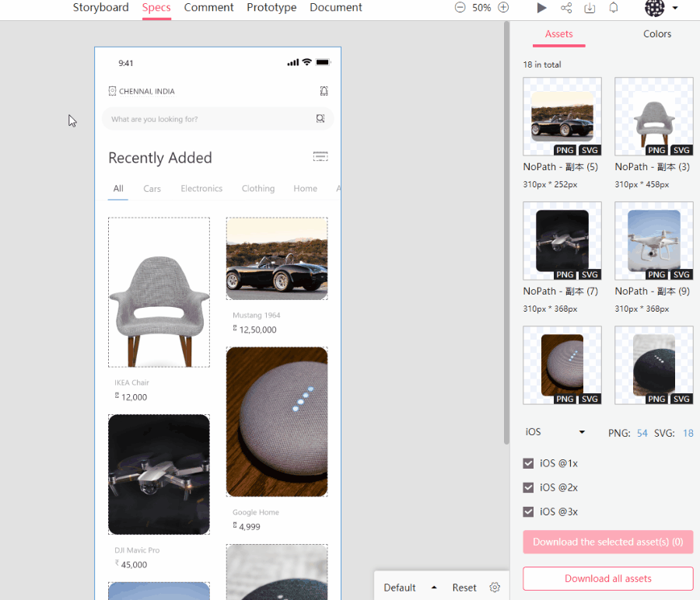Click PNG badge on the grey speaker asset

coord(565,399)
